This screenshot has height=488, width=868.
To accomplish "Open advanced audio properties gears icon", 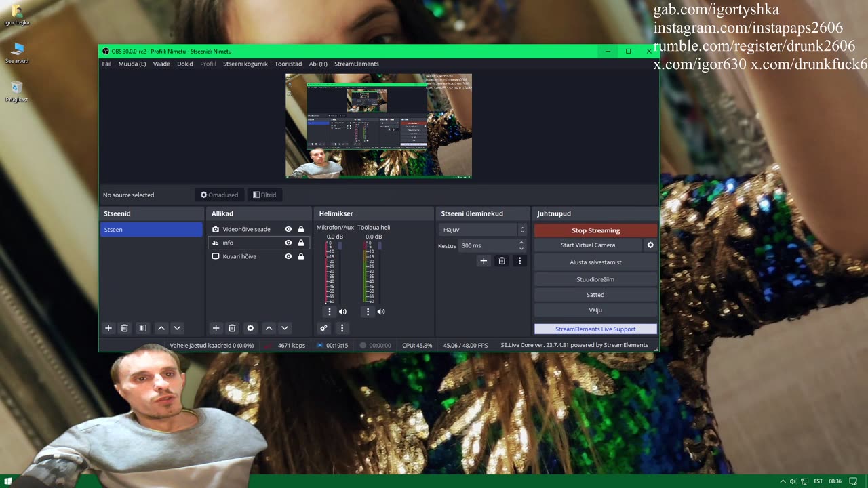I will coord(323,328).
